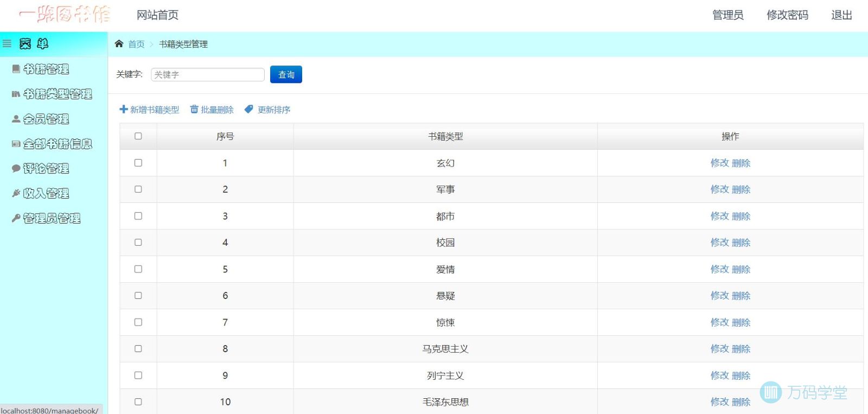Click the person icon beside 会员管理
Viewport: 868px width, 414px height.
point(16,119)
